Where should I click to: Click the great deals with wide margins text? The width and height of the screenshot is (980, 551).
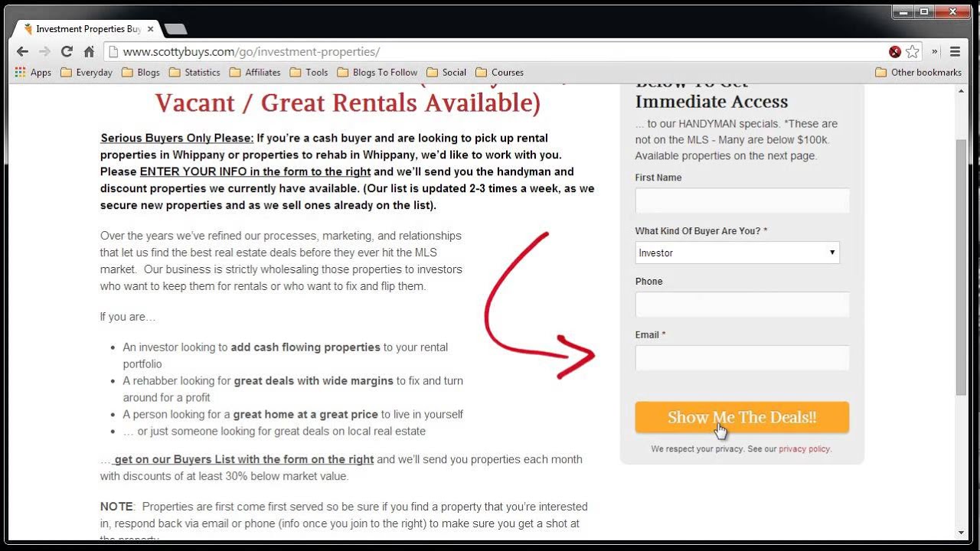coord(314,380)
